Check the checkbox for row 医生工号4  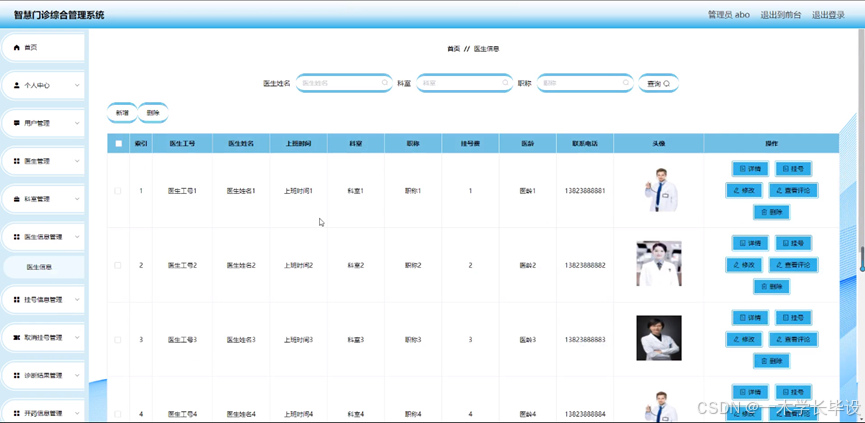[x=118, y=414]
